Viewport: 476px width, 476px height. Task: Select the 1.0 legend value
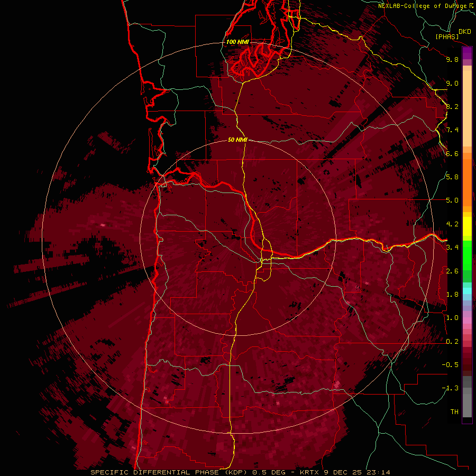point(452,318)
